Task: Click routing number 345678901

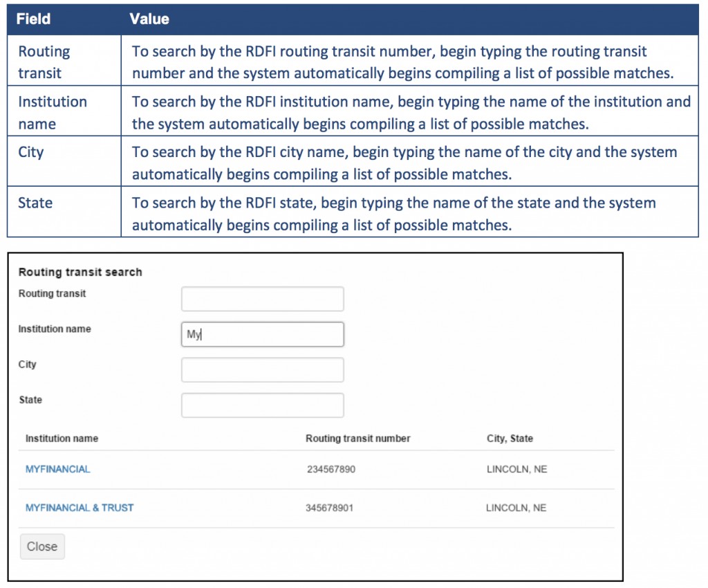Action: pos(329,508)
